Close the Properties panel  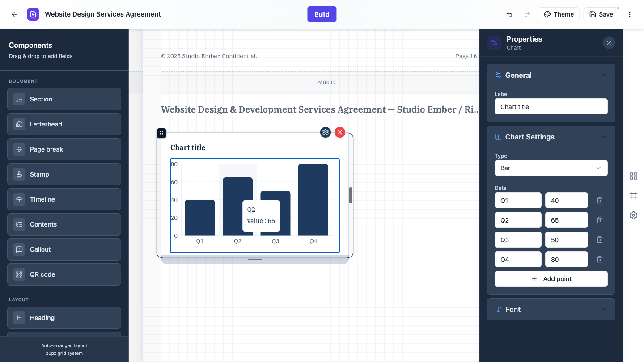pyautogui.click(x=609, y=42)
